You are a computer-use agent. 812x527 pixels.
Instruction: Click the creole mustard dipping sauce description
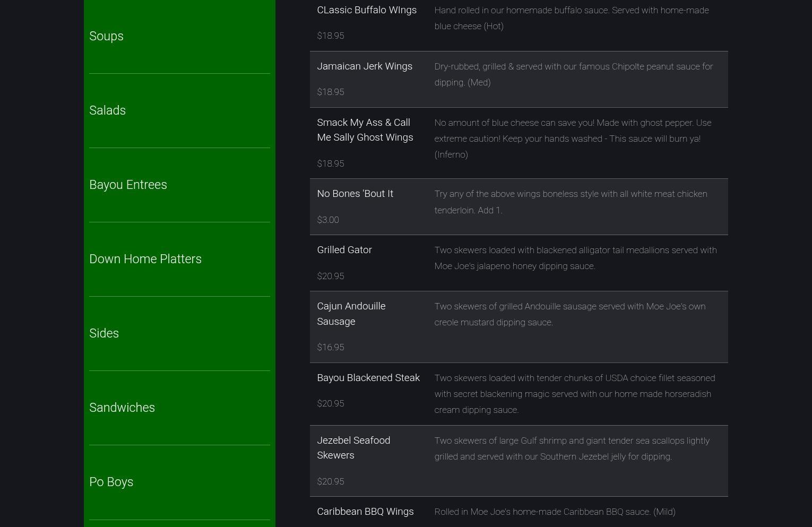[570, 314]
